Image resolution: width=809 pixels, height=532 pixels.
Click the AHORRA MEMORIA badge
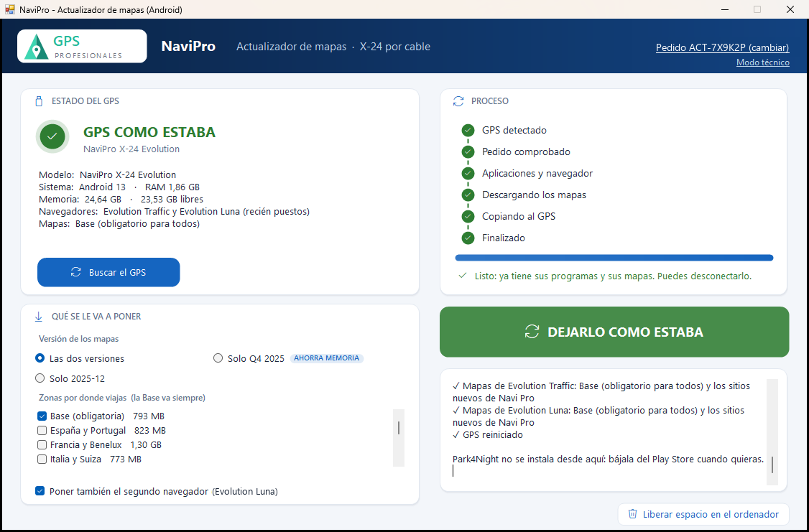tap(327, 358)
